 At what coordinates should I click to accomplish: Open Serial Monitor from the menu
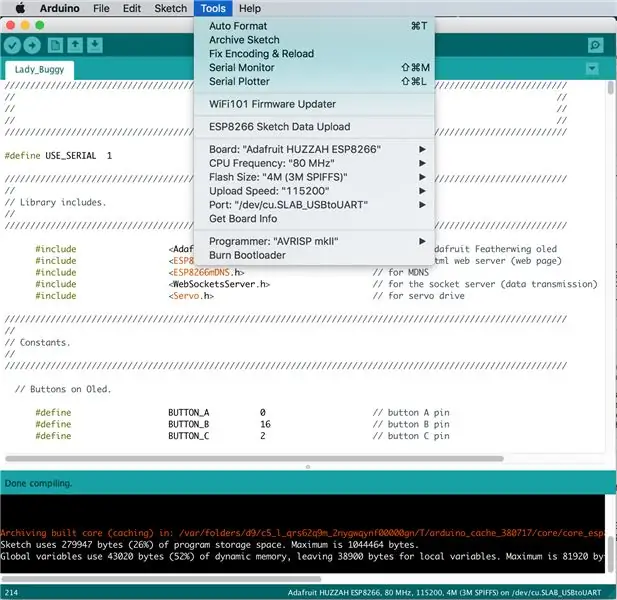(x=315, y=68)
